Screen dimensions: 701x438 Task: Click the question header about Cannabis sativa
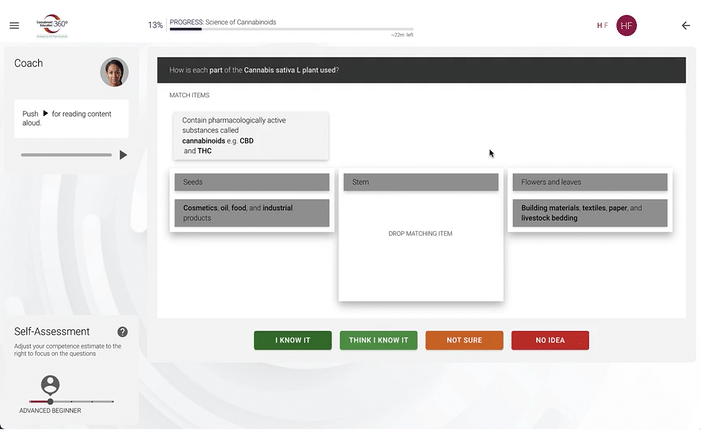click(421, 70)
